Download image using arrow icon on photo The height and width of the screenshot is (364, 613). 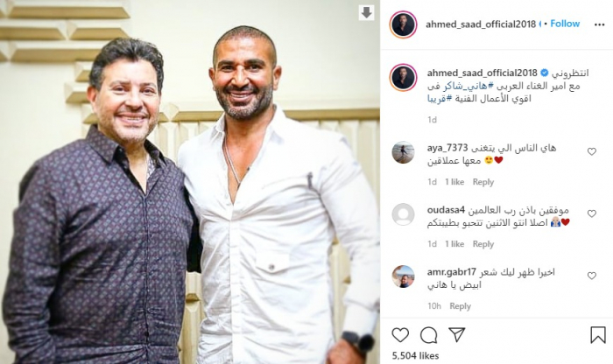point(366,13)
